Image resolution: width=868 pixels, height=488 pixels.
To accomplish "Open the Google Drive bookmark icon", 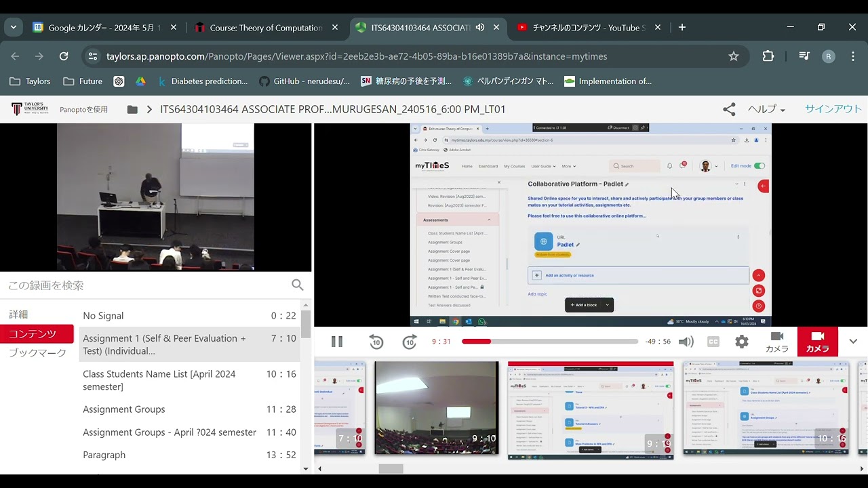I will pyautogui.click(x=140, y=81).
